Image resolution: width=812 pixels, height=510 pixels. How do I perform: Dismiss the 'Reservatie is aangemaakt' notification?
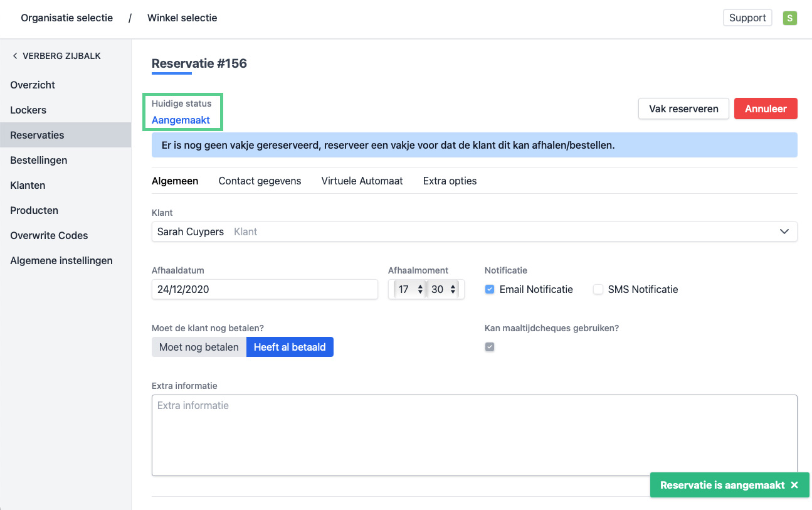[794, 485]
